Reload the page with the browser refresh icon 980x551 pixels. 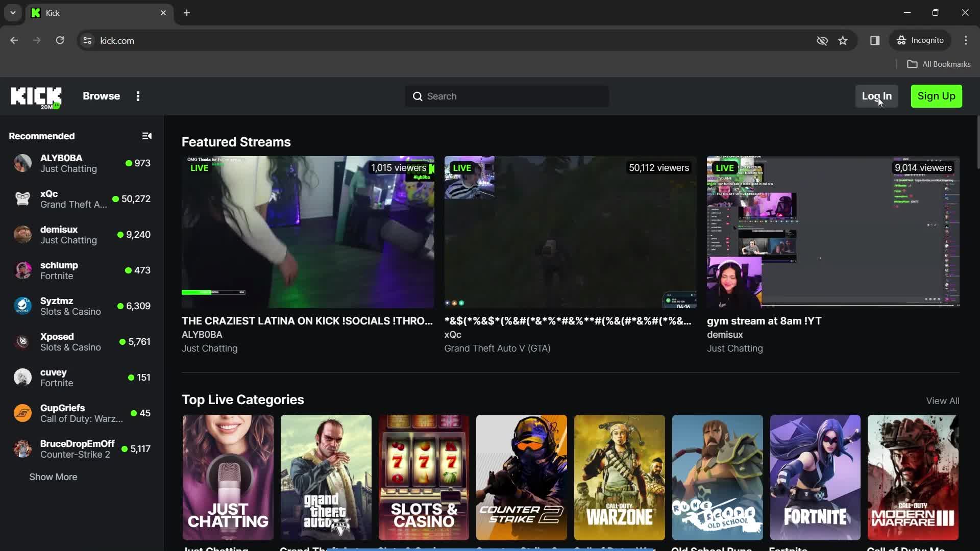coord(60,40)
